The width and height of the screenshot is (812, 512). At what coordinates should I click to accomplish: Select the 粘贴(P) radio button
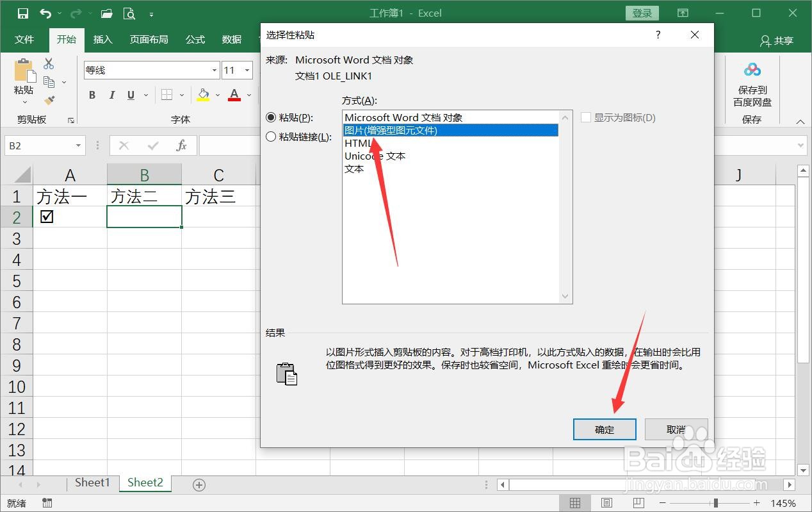point(271,117)
